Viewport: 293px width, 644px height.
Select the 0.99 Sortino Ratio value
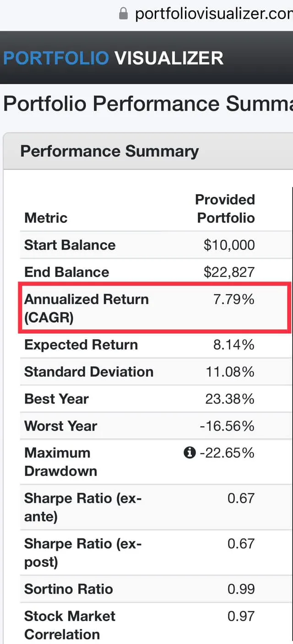click(x=241, y=589)
